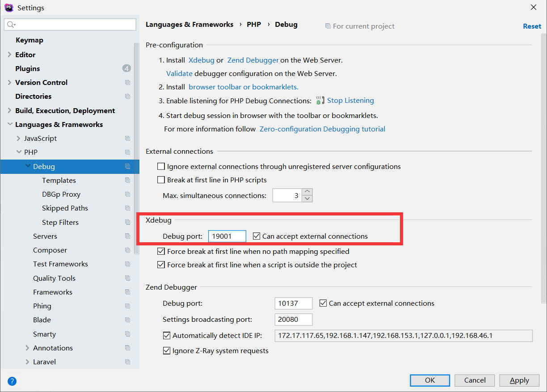Screen dimensions: 547x392
Task: Uncheck Ignore Z-Ray system requests
Action: pos(167,351)
